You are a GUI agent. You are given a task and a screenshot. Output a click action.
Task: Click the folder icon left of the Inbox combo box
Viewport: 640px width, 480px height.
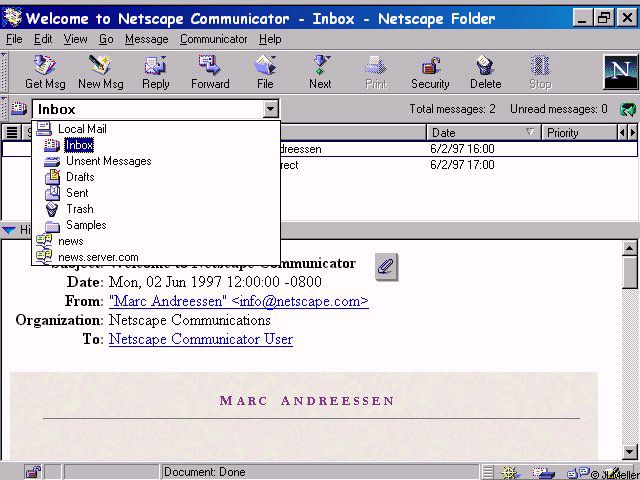tap(19, 109)
